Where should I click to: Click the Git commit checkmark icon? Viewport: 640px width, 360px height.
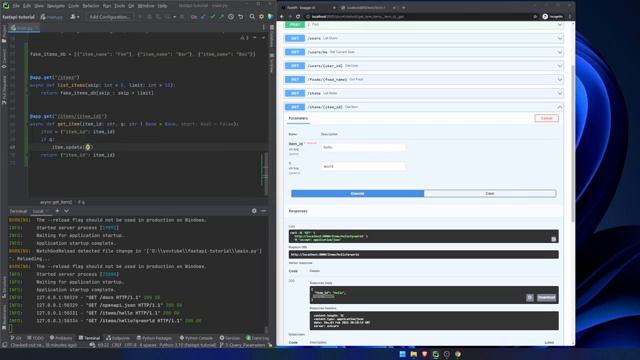pyautogui.click(x=212, y=17)
